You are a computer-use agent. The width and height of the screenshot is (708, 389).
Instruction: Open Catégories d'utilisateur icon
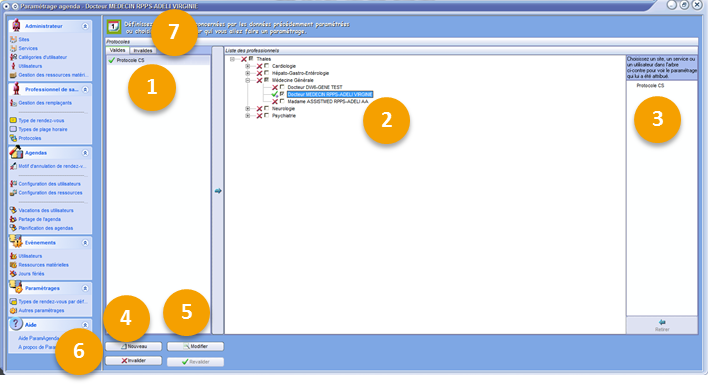13,57
